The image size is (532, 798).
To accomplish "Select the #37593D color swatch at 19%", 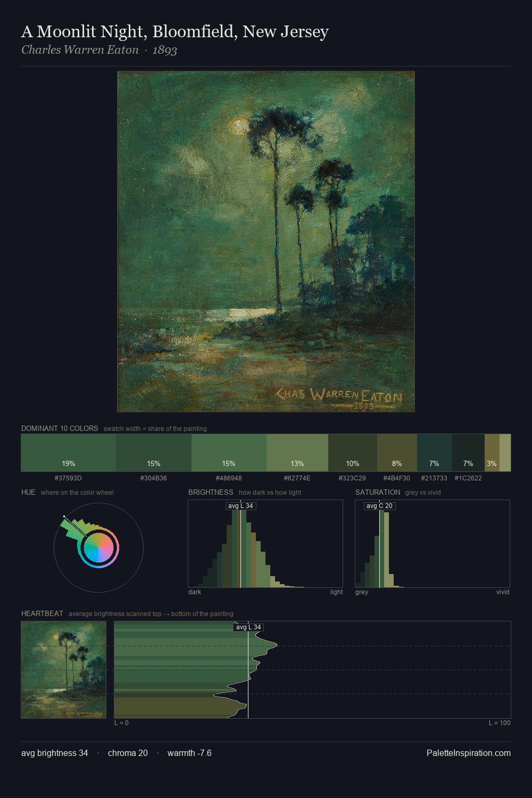I will 69,453.
